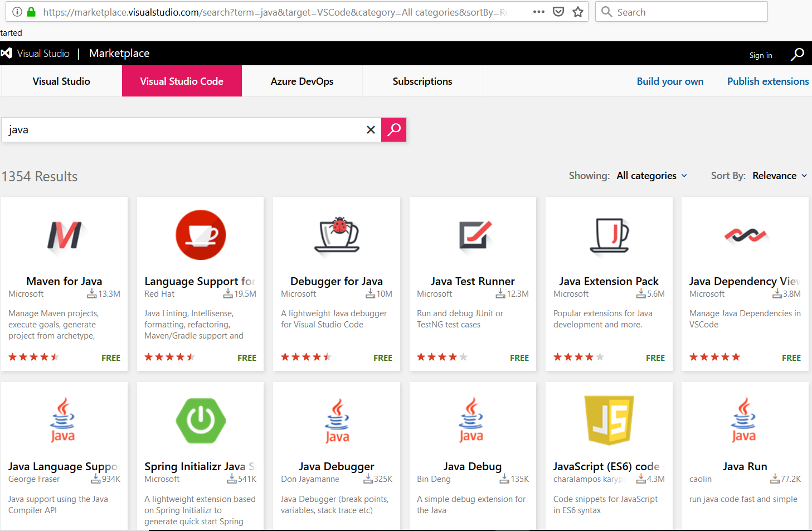Click the Debugger for Java bug cup icon
This screenshot has width=812, height=531.
[337, 235]
